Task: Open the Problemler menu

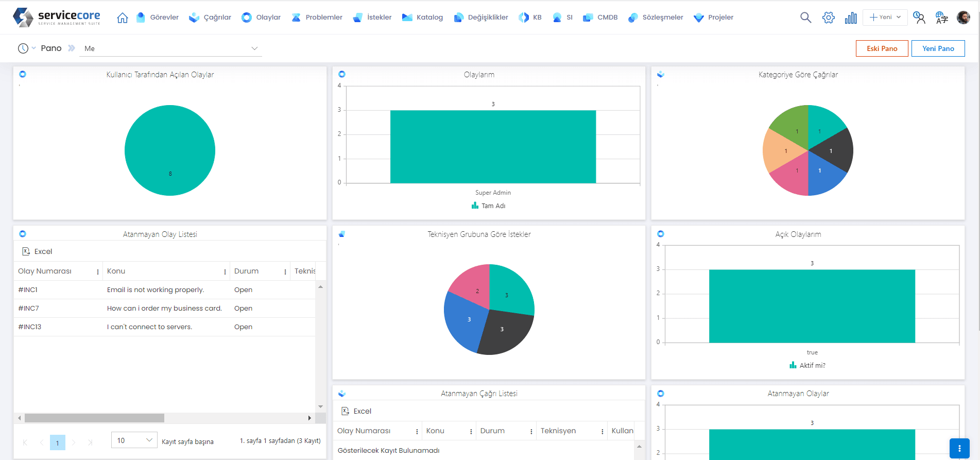Action: (317, 18)
